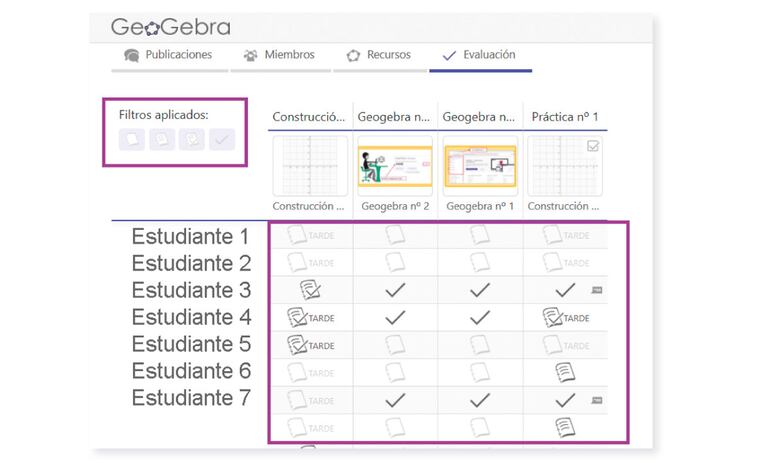Screen dimensions: 770x463
Task: Select the Evaluación tab
Action: (x=479, y=55)
